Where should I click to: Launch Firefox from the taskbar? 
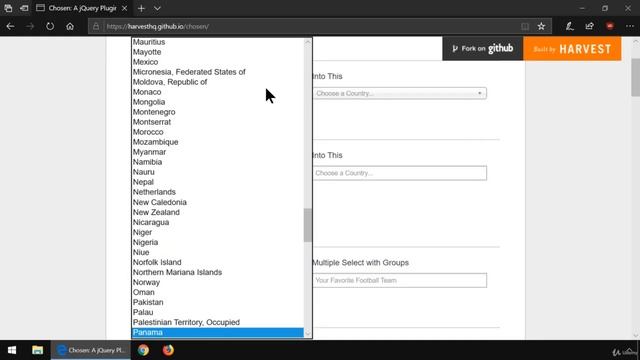[x=168, y=350]
